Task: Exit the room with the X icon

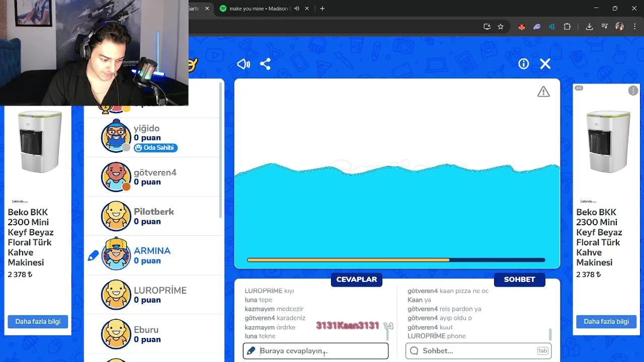Action: tap(545, 64)
